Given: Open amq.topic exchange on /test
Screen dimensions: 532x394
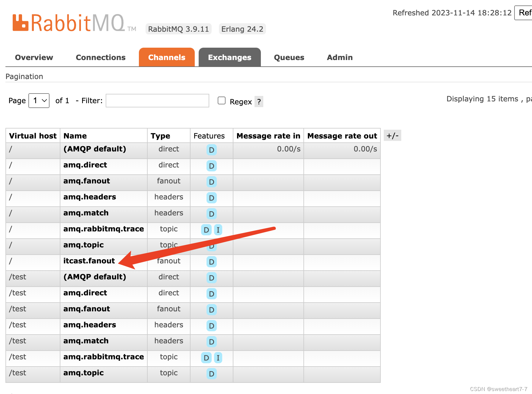Looking at the screenshot, I should pyautogui.click(x=83, y=373).
